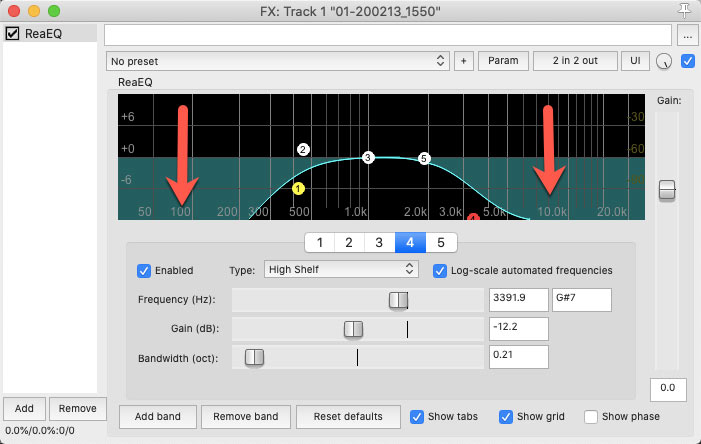Click the plus button beside the preset box
The height and width of the screenshot is (444, 701).
463,61
